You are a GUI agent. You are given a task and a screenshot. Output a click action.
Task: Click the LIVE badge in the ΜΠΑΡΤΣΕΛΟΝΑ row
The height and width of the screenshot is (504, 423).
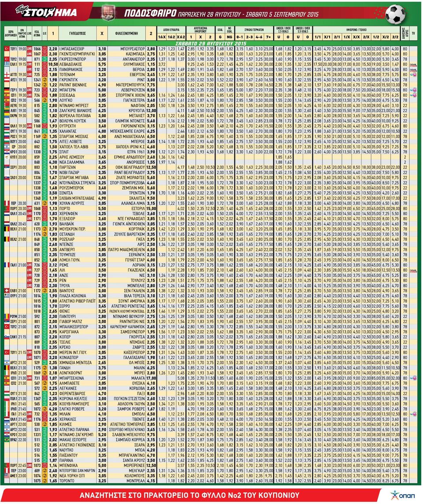point(30,378)
